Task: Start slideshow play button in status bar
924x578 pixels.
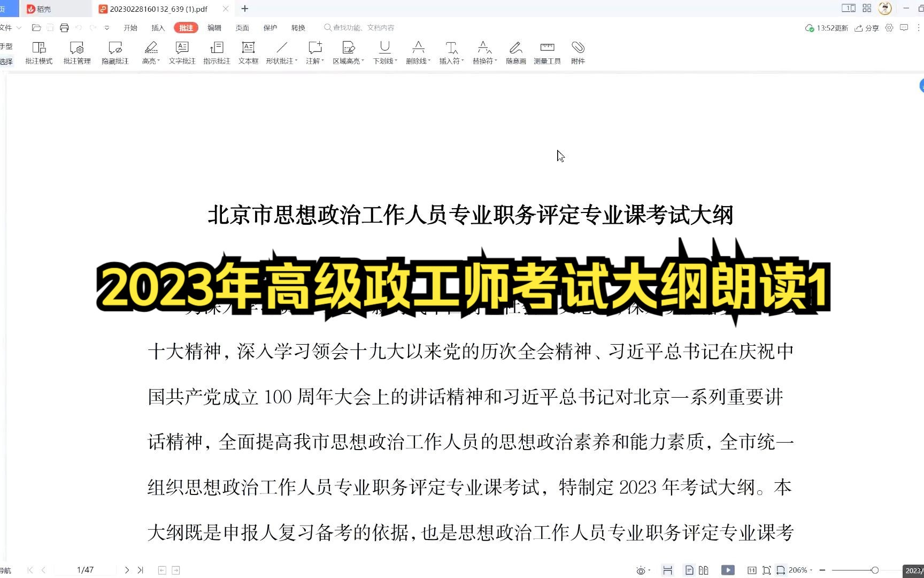Action: point(728,570)
